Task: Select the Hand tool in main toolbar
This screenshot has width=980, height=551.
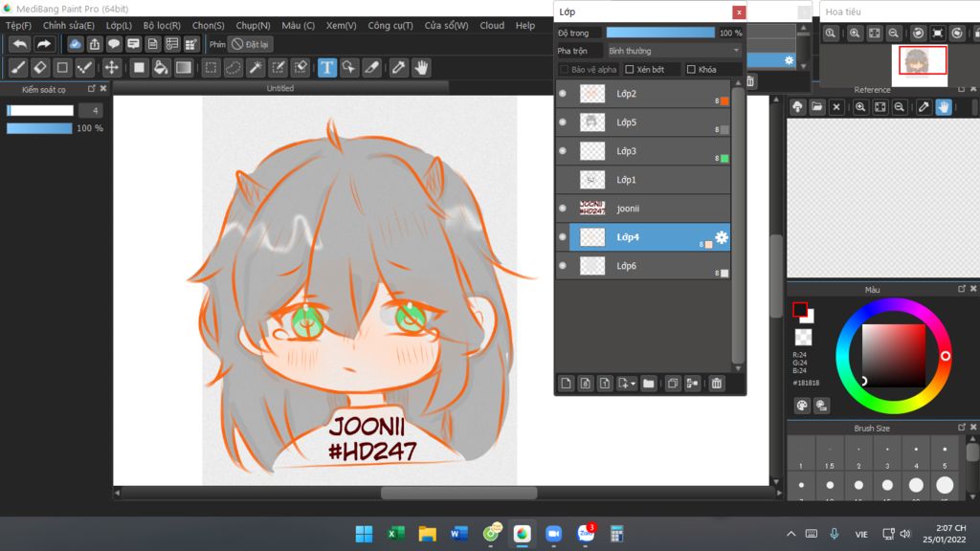Action: click(421, 68)
